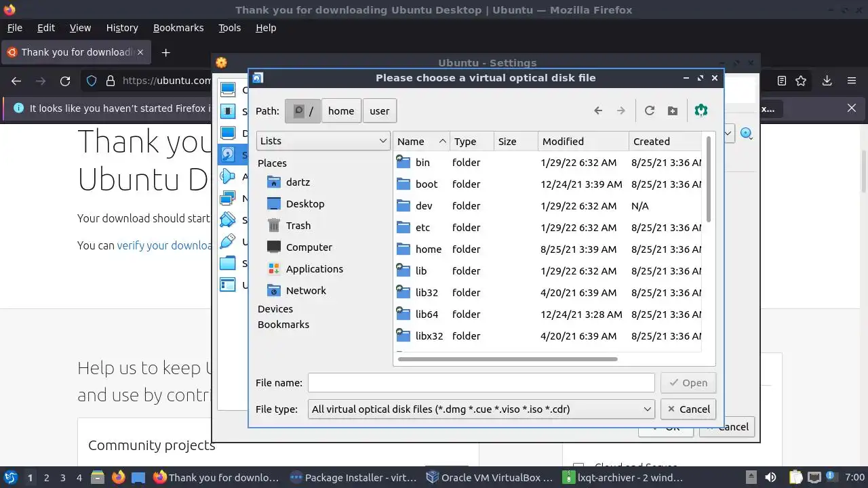The height and width of the screenshot is (488, 868).
Task: Reload the file dialog folder listing
Action: [x=650, y=111]
